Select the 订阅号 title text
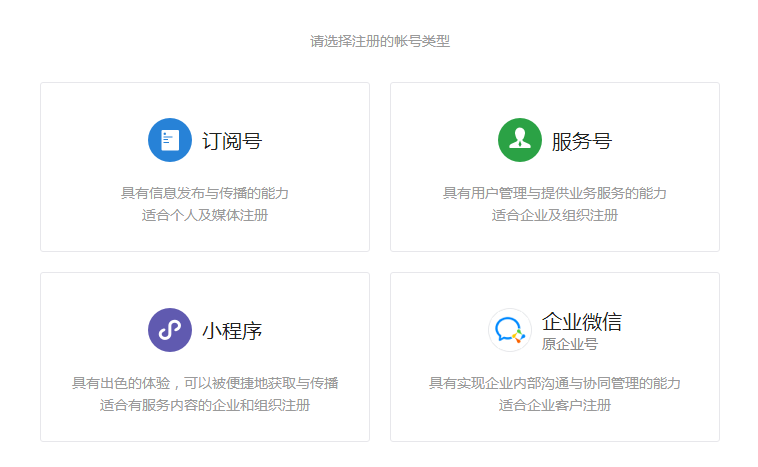This screenshot has height=467, width=758. tap(232, 141)
